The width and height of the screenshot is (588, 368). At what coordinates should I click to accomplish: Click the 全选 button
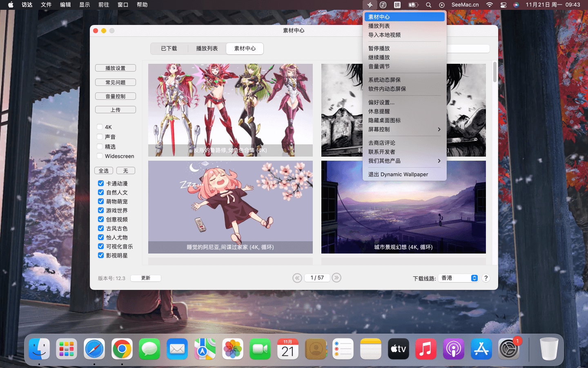(x=104, y=171)
